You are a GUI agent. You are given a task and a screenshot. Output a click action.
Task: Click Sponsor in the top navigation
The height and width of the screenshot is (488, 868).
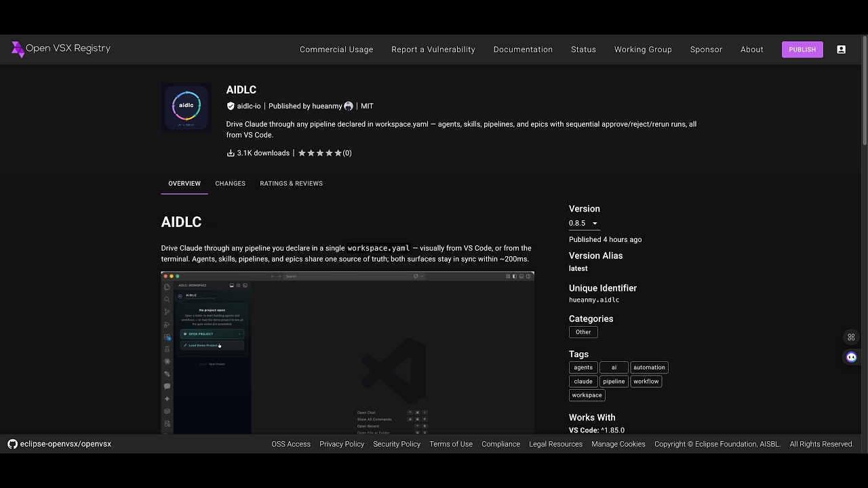tap(706, 49)
